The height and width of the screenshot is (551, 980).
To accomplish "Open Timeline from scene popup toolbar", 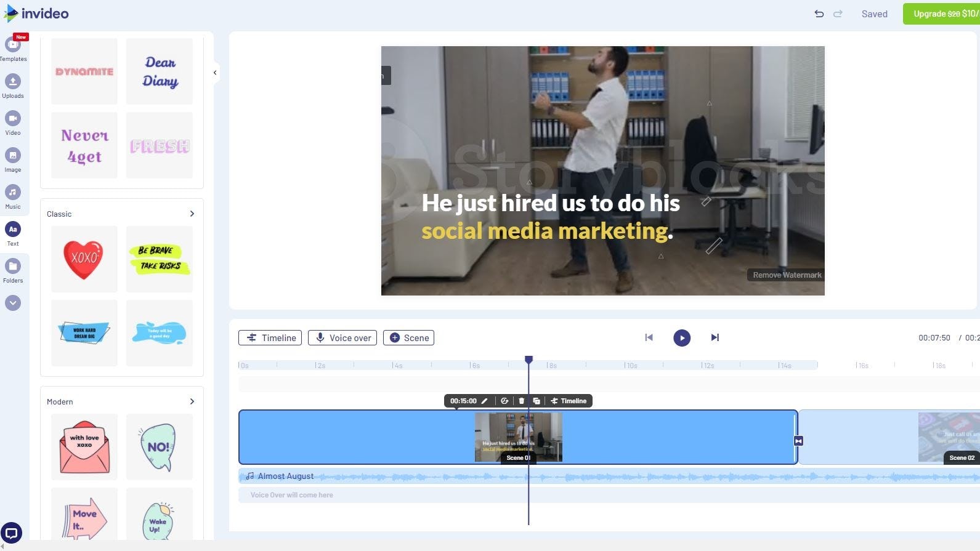I will (569, 401).
